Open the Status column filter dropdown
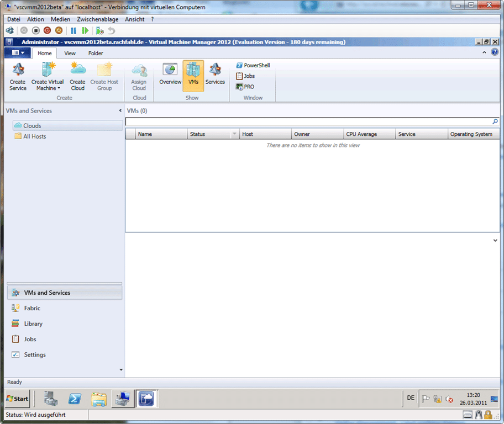The image size is (504, 424). click(234, 134)
